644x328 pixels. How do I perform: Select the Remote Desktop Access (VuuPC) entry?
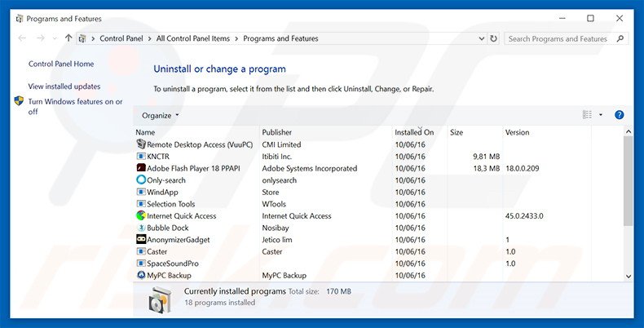(200, 144)
